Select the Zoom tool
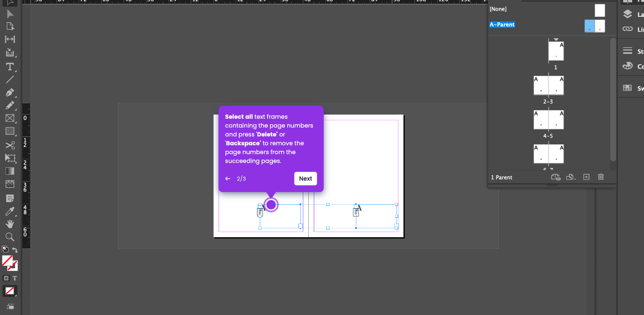This screenshot has height=315, width=644. pyautogui.click(x=10, y=237)
